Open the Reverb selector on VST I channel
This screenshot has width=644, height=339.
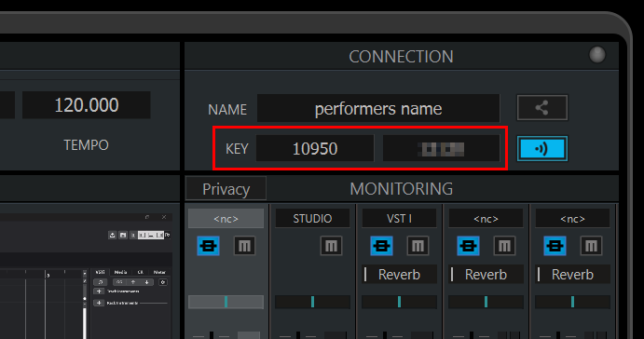click(x=399, y=274)
